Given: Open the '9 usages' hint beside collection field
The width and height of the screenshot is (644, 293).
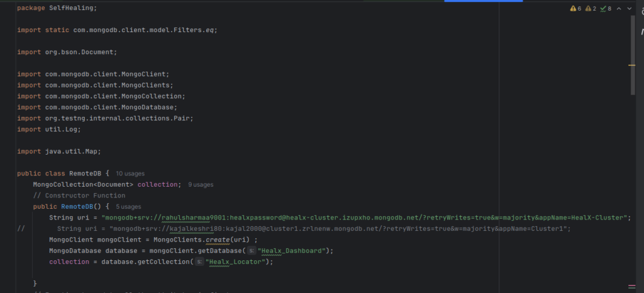Looking at the screenshot, I should pos(201,185).
